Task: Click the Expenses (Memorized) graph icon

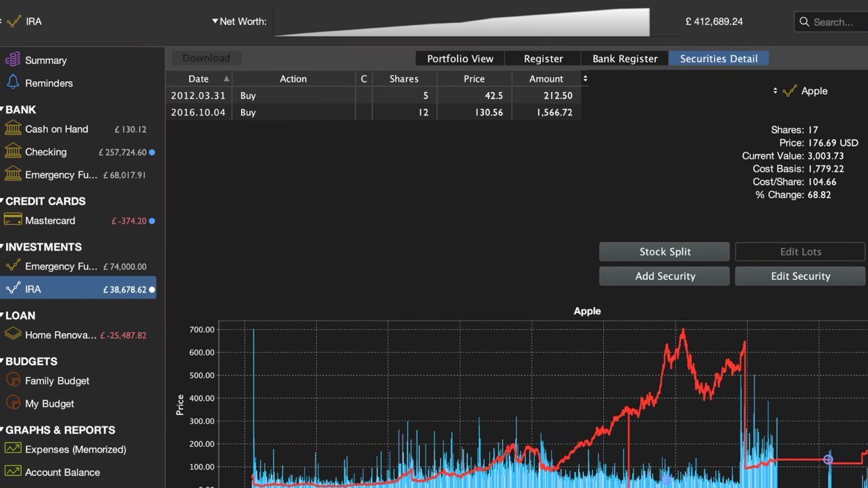Action: point(12,449)
